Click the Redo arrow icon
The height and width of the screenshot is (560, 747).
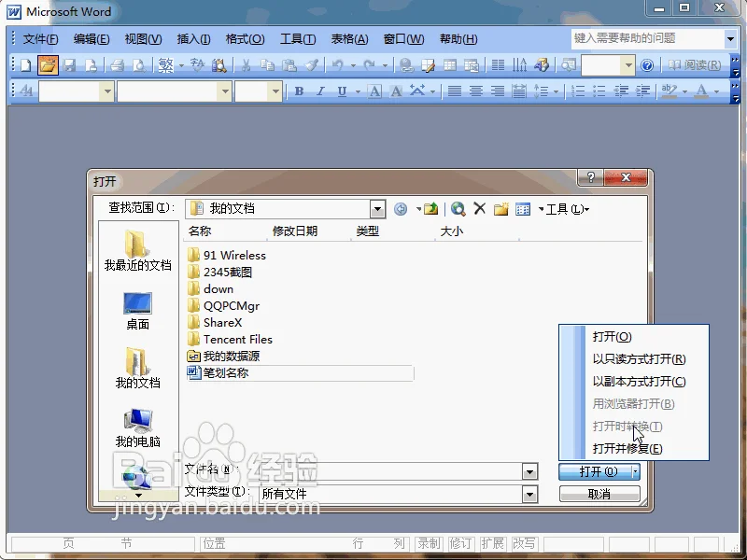pyautogui.click(x=369, y=64)
